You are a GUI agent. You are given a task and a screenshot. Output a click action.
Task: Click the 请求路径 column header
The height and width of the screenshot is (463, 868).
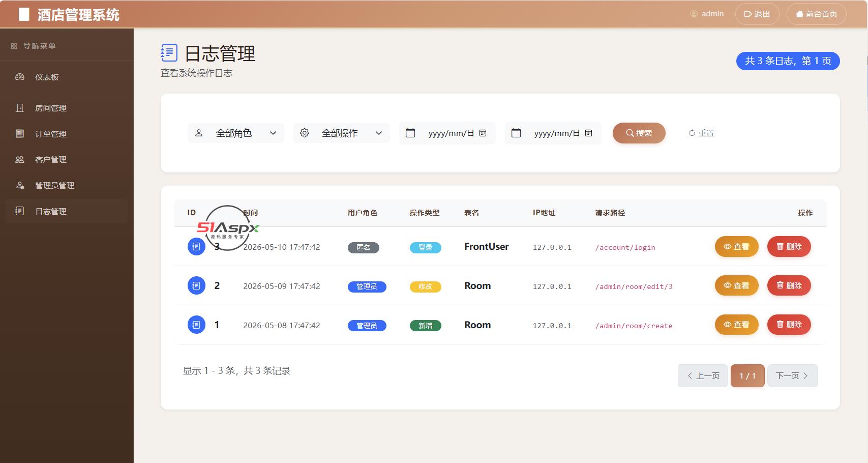(610, 213)
